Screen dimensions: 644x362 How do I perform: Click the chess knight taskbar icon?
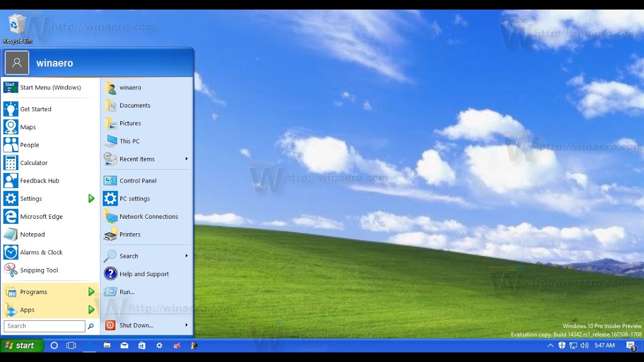click(x=194, y=345)
